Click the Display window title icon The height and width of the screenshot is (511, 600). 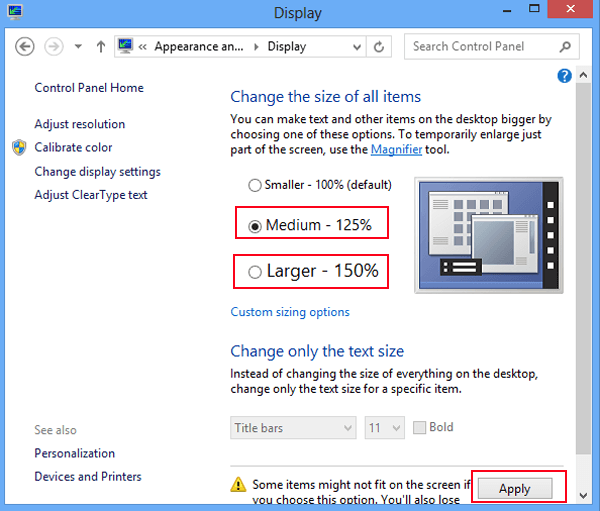point(15,11)
